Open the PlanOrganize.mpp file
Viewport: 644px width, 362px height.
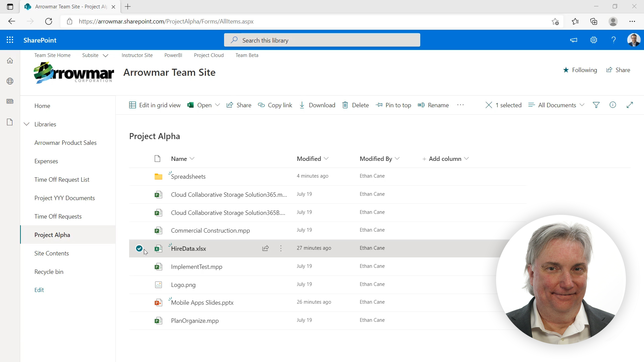(x=195, y=320)
